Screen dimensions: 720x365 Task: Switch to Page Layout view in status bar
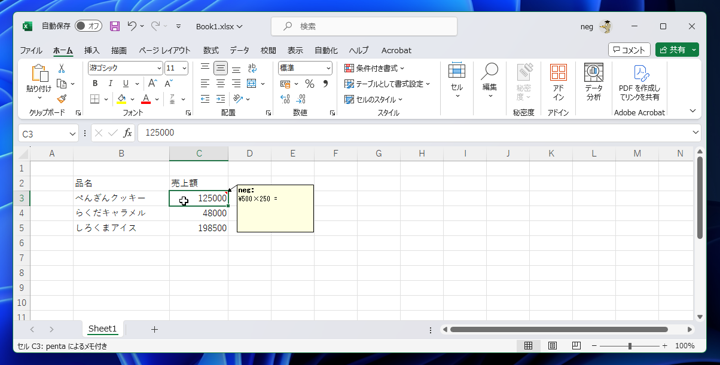click(552, 346)
